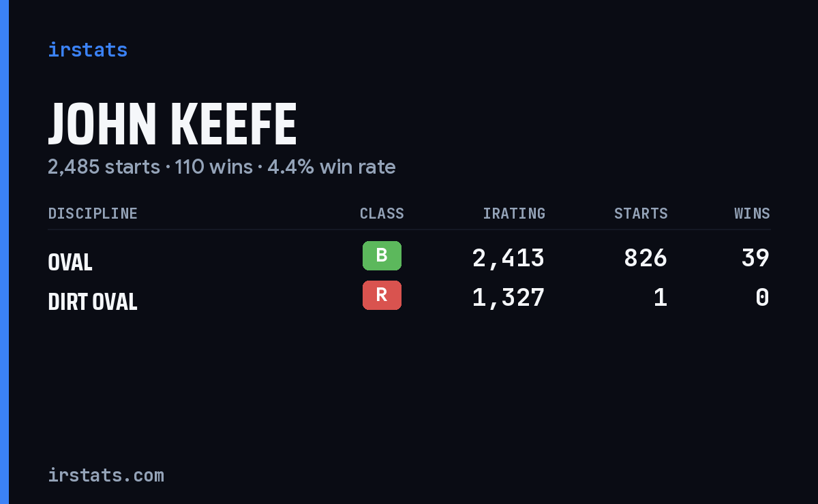
Task: Click the John Keefe name heading
Action: (x=172, y=125)
